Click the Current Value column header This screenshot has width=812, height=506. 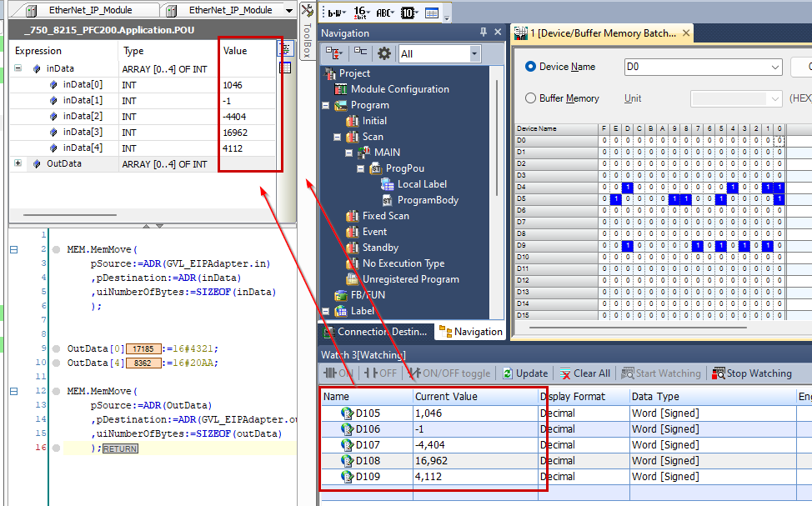(x=475, y=397)
